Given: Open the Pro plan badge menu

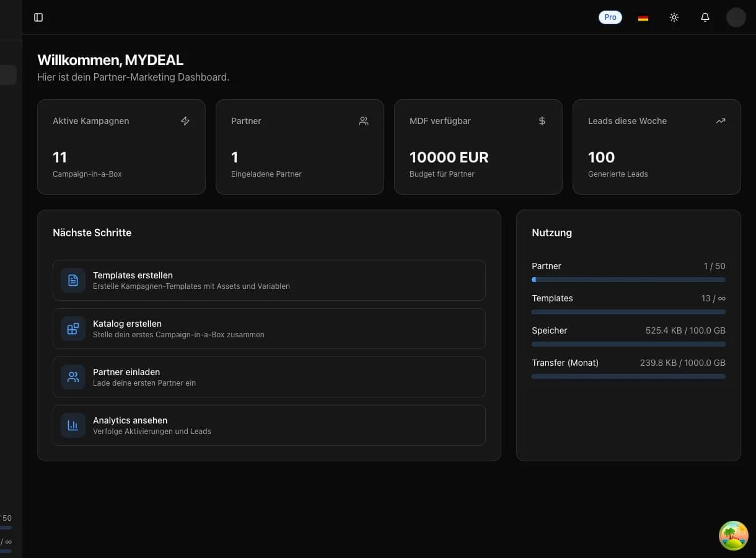Looking at the screenshot, I should 610,17.
